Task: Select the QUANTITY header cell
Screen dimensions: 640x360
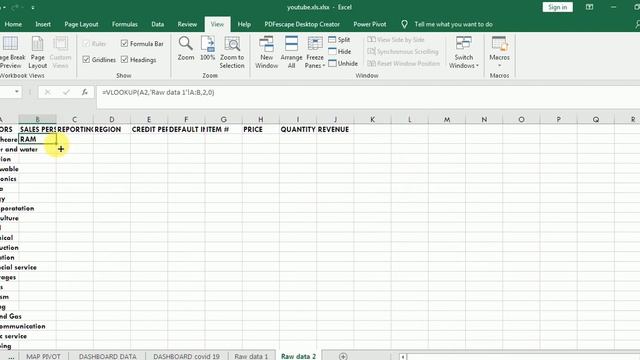Action: point(298,129)
